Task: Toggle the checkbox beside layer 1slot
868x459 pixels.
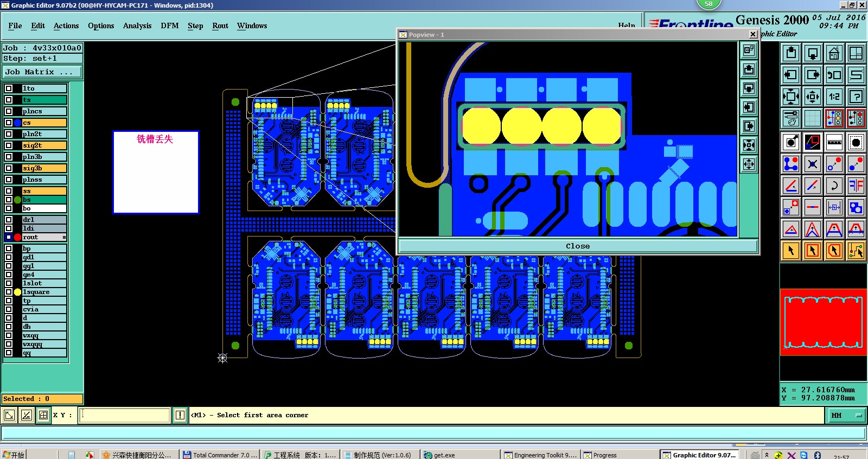Action: click(9, 283)
